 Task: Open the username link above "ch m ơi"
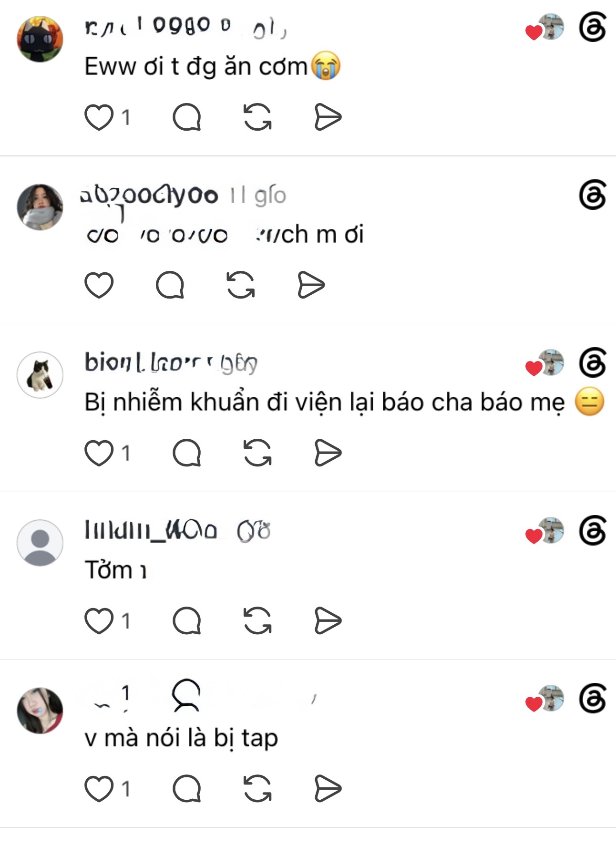click(149, 196)
